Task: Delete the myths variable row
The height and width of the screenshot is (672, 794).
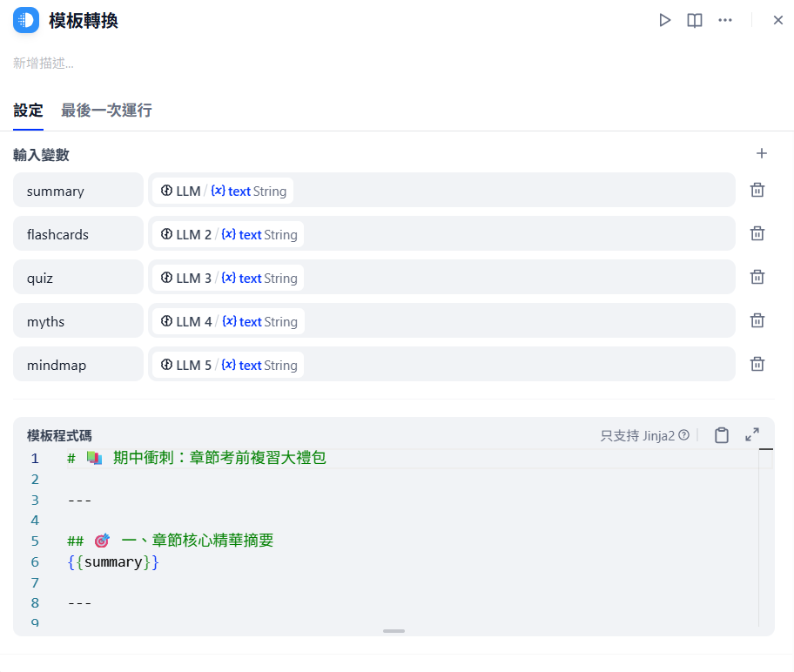Action: [757, 320]
